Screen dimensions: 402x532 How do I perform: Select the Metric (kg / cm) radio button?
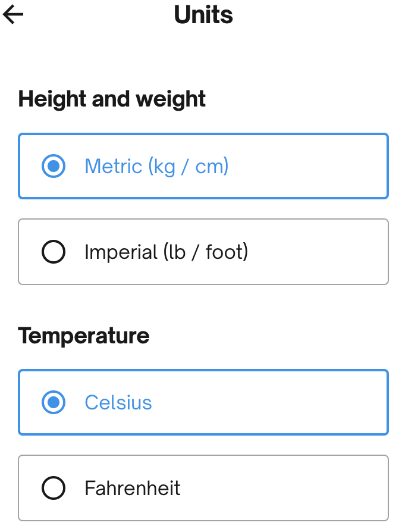[54, 166]
